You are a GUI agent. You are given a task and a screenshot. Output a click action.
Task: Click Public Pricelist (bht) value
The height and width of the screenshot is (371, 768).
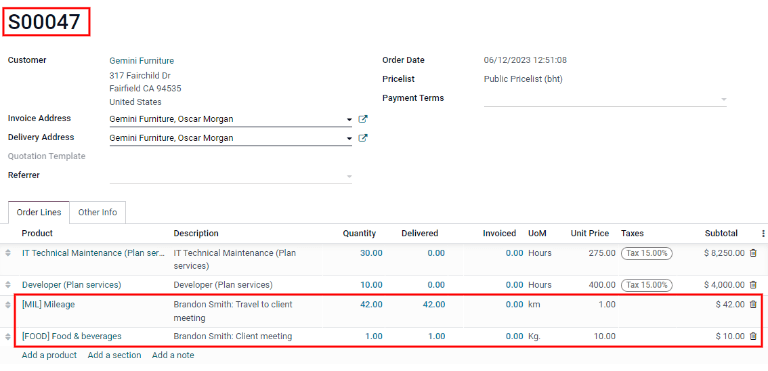(523, 79)
